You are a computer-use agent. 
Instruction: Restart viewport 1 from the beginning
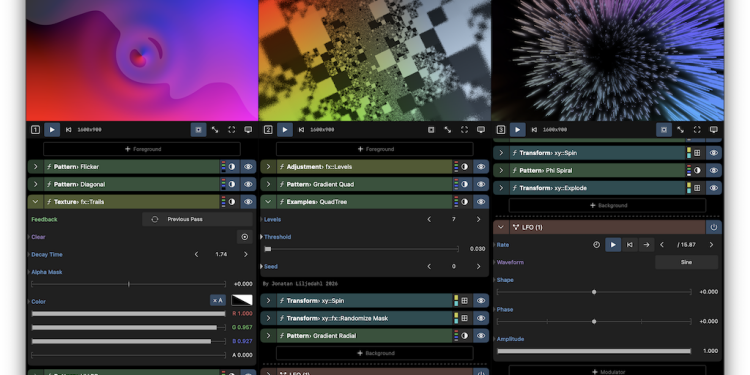click(x=68, y=130)
